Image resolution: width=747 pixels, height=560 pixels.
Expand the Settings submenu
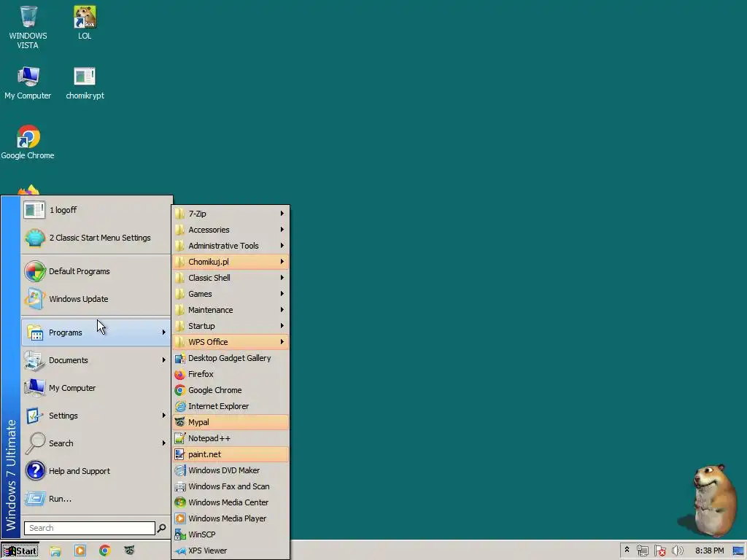tap(96, 415)
